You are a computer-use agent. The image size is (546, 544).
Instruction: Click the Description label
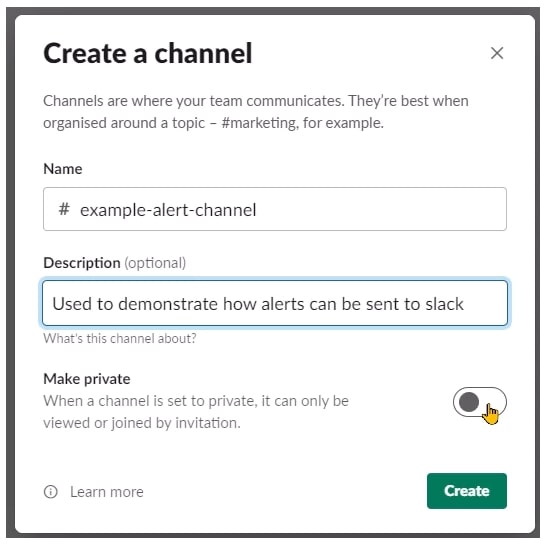tap(82, 263)
